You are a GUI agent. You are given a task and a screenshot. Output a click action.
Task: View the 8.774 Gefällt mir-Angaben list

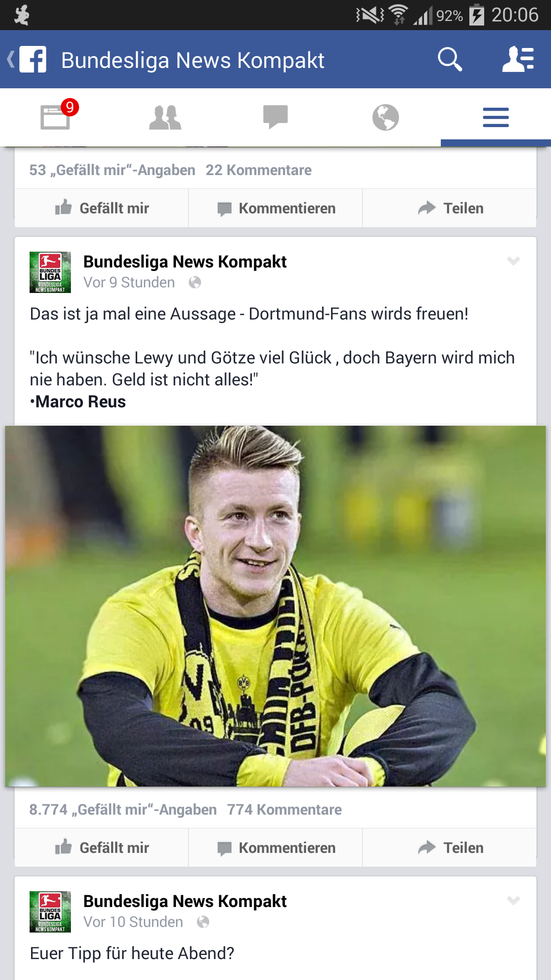(123, 810)
